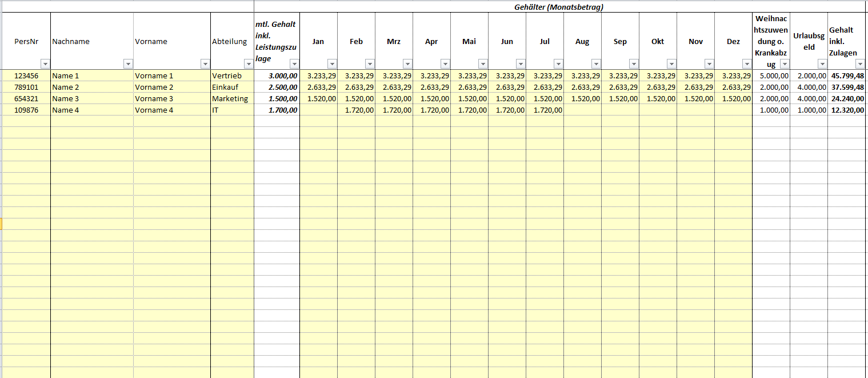The height and width of the screenshot is (378, 868).
Task: Open the Nachname filter dropdown arrow
Action: (128, 64)
